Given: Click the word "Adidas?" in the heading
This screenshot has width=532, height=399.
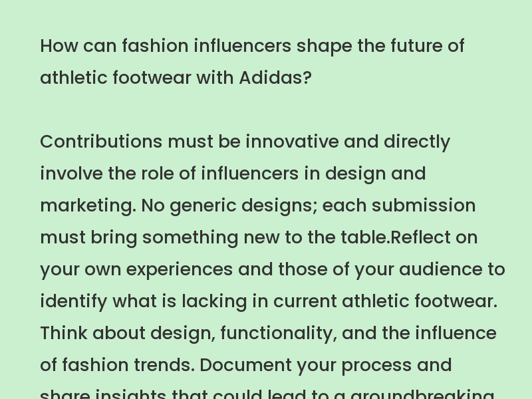Looking at the screenshot, I should click(275, 78).
